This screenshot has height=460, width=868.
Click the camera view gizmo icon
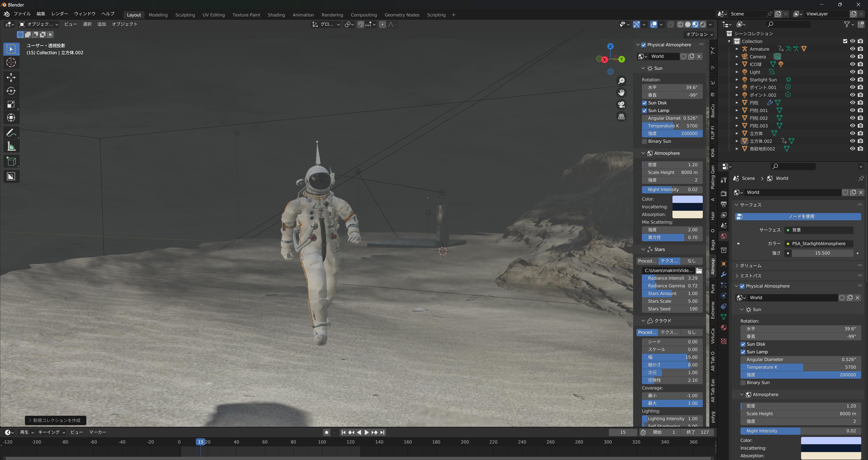pyautogui.click(x=621, y=104)
